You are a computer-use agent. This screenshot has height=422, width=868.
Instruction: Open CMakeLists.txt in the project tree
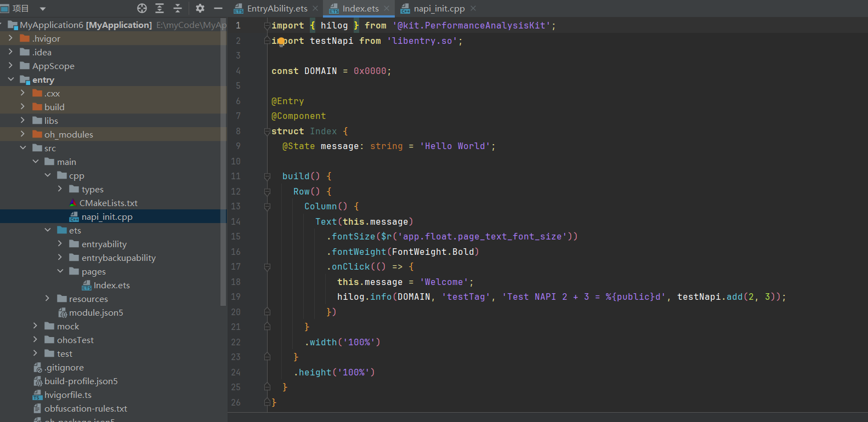(x=108, y=203)
